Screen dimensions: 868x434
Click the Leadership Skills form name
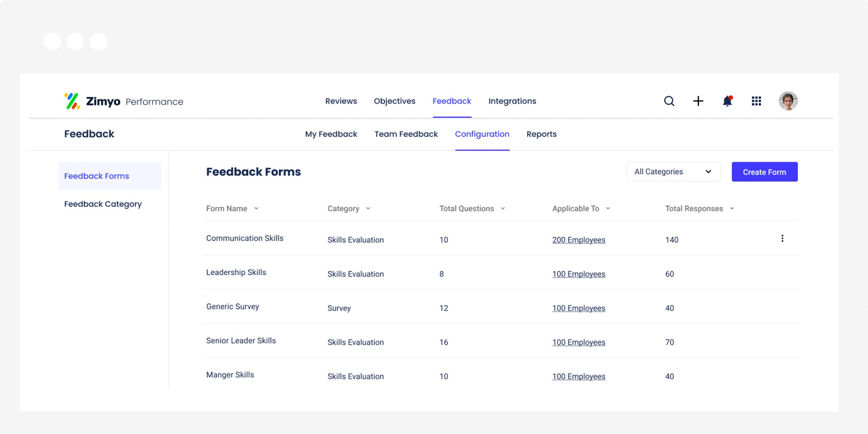[236, 272]
